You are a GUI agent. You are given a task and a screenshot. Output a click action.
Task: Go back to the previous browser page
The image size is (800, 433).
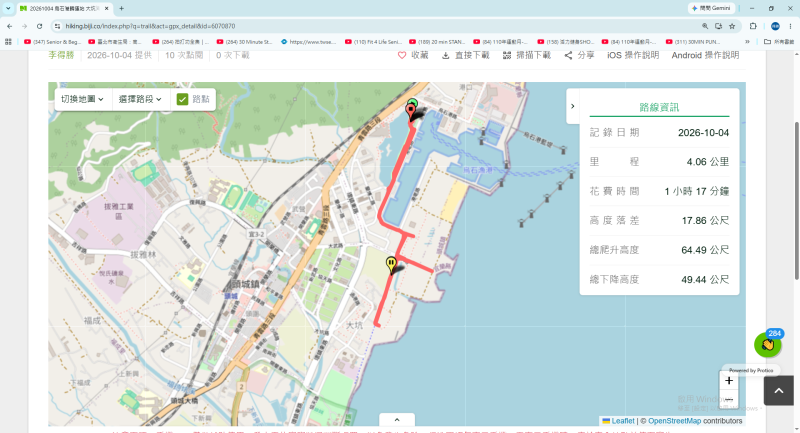pyautogui.click(x=10, y=26)
